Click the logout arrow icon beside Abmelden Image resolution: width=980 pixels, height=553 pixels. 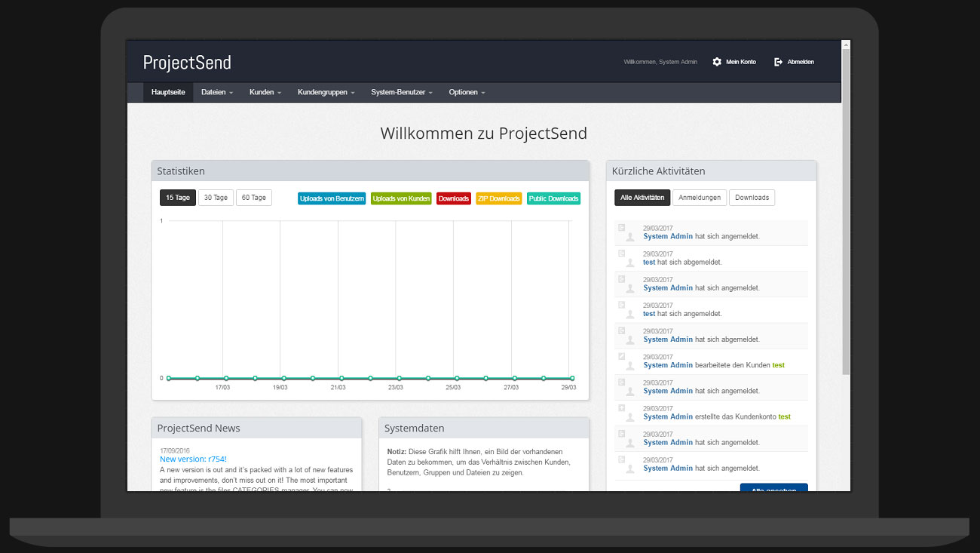(778, 62)
